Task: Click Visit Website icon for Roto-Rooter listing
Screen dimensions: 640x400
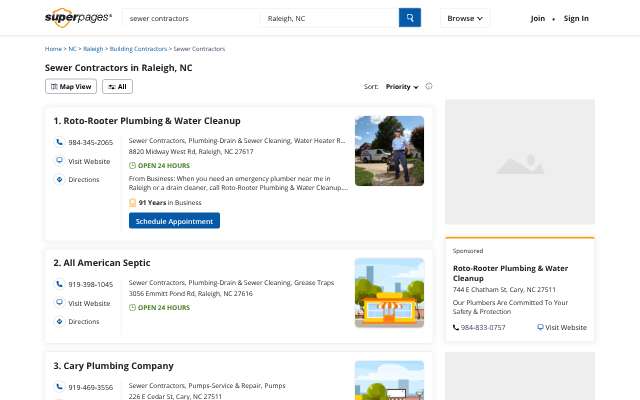Action: click(60, 160)
